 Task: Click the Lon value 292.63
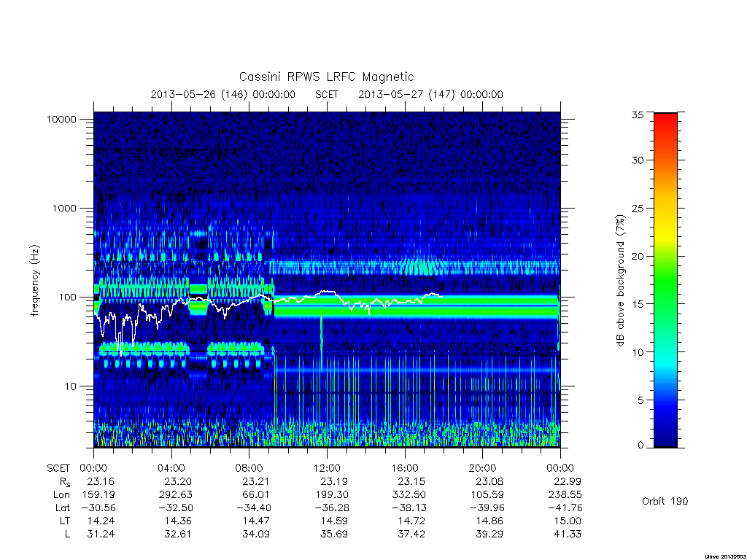(175, 495)
